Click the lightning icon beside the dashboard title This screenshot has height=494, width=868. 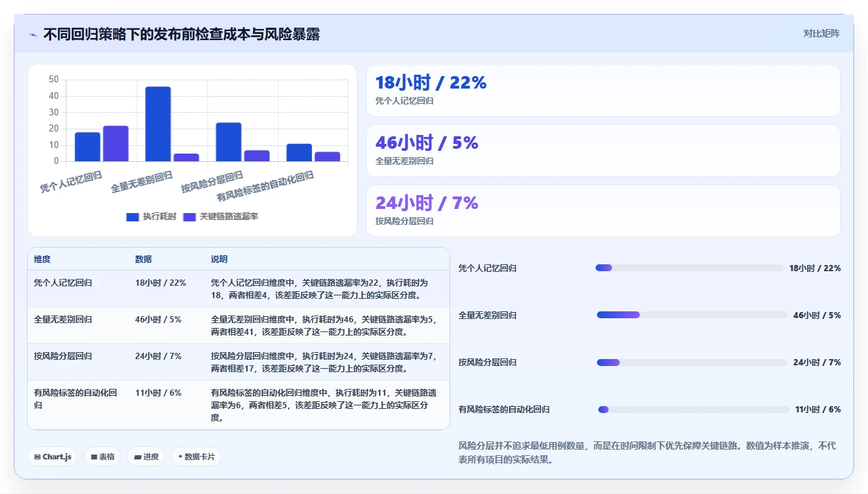pos(33,35)
